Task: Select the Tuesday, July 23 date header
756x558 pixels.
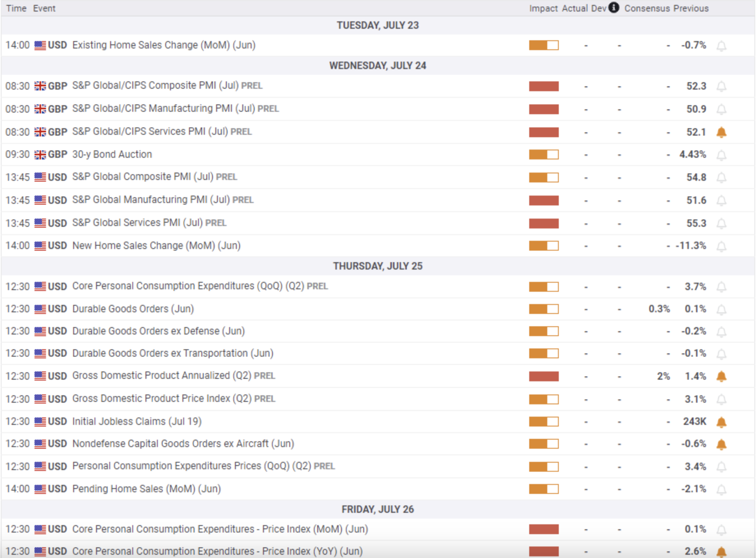Action: pyautogui.click(x=378, y=25)
